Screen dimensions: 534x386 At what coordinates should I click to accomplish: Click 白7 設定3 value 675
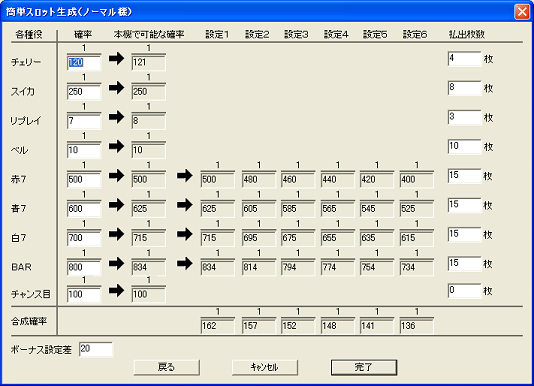[298, 238]
